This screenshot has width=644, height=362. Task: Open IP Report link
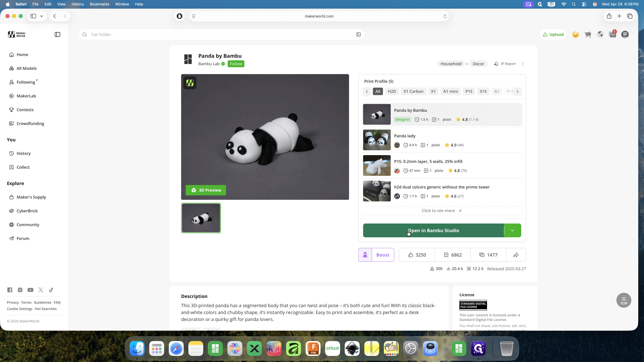505,64
